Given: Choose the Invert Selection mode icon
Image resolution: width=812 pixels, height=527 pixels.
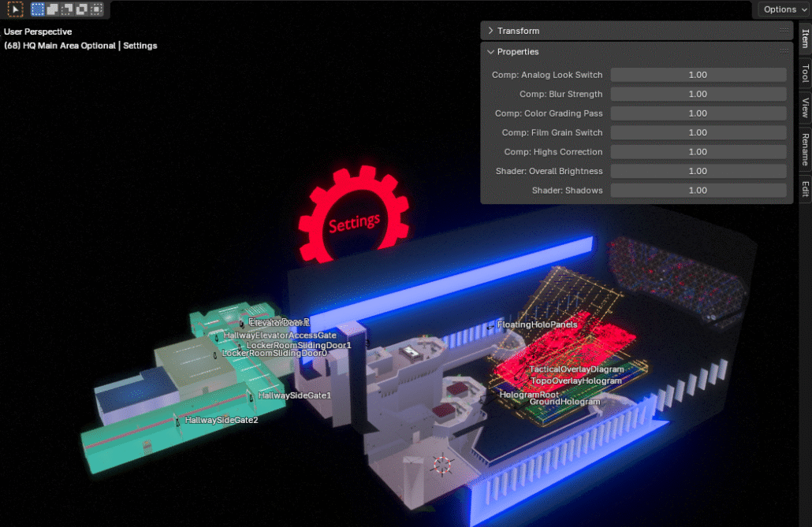Looking at the screenshot, I should 81,9.
